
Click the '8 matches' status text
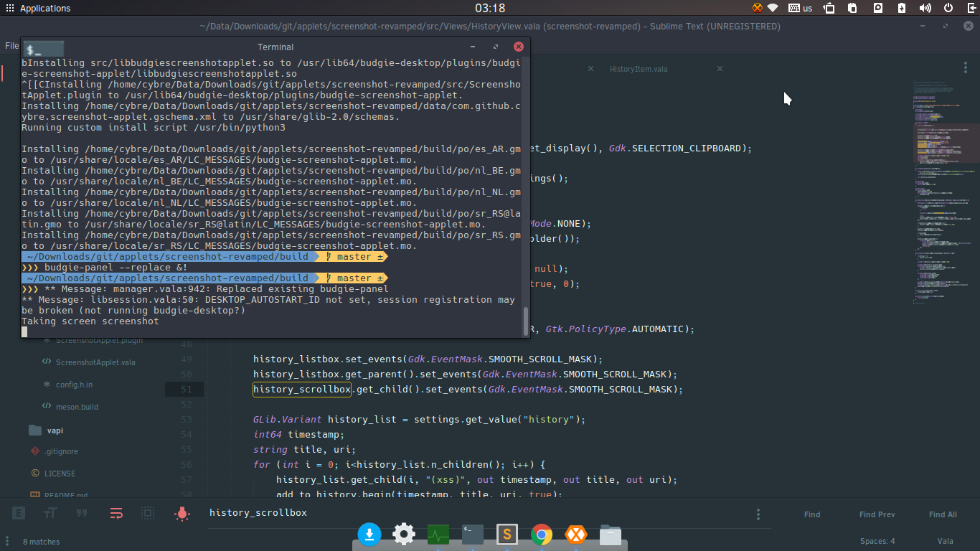click(42, 542)
